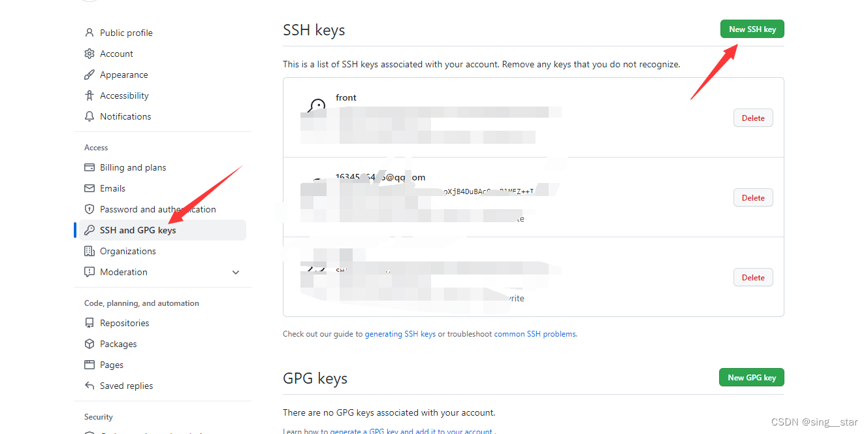Click the Packages box icon
The height and width of the screenshot is (434, 868).
(89, 344)
